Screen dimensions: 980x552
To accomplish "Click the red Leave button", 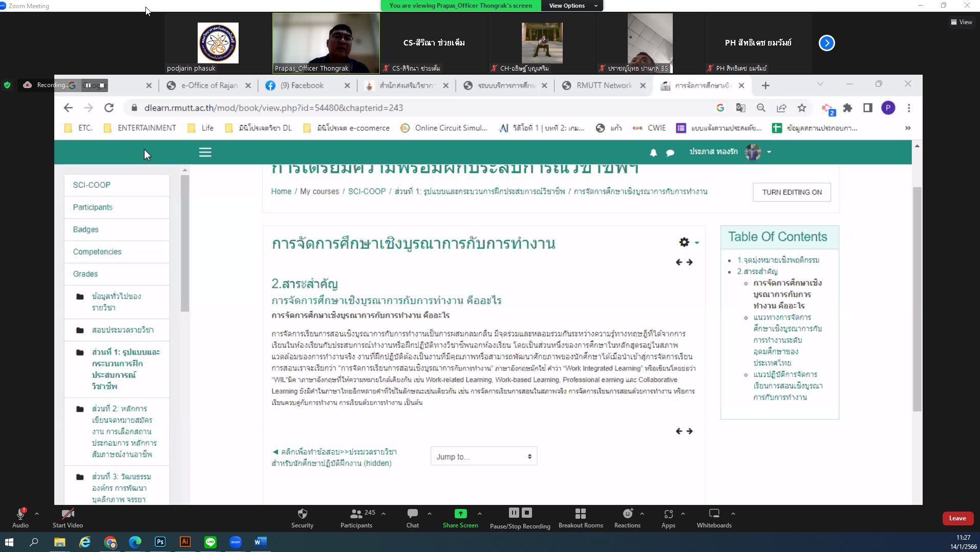I will click(x=957, y=518).
